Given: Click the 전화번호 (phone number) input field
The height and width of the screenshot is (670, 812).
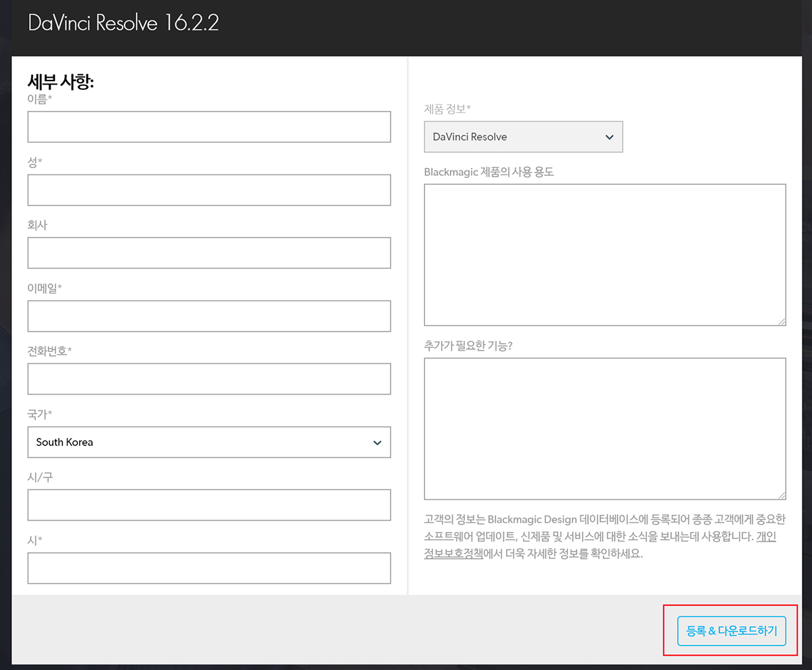Looking at the screenshot, I should tap(209, 379).
